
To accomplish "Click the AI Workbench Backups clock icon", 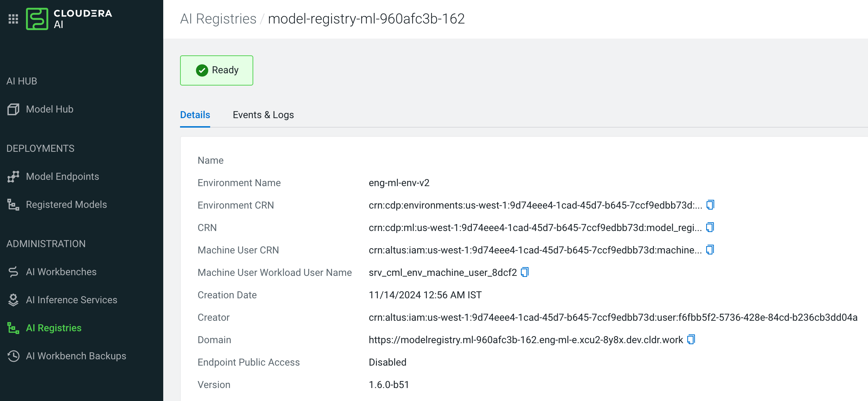I will 13,356.
